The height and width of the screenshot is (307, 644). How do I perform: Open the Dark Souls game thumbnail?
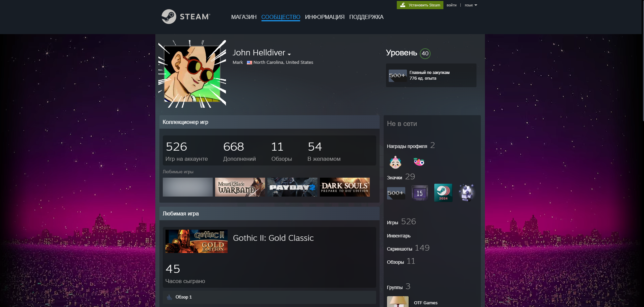(345, 187)
